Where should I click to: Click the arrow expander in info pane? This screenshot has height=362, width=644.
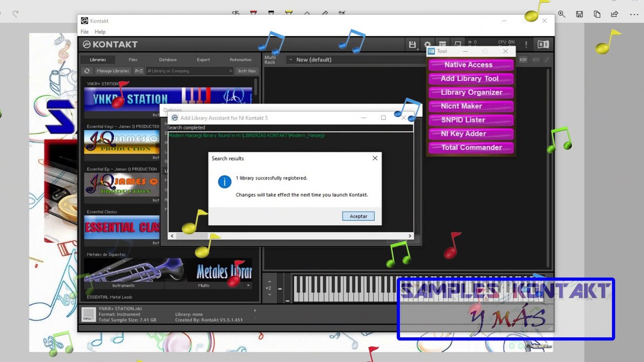pyautogui.click(x=255, y=310)
